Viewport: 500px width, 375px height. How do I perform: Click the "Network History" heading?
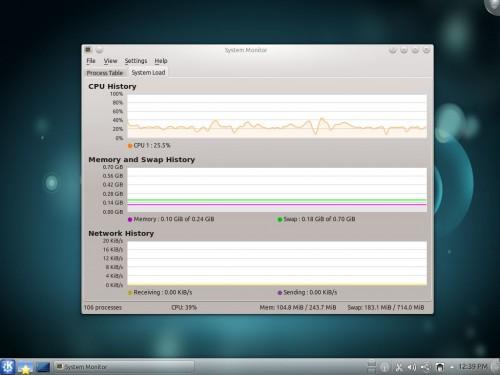click(x=121, y=233)
